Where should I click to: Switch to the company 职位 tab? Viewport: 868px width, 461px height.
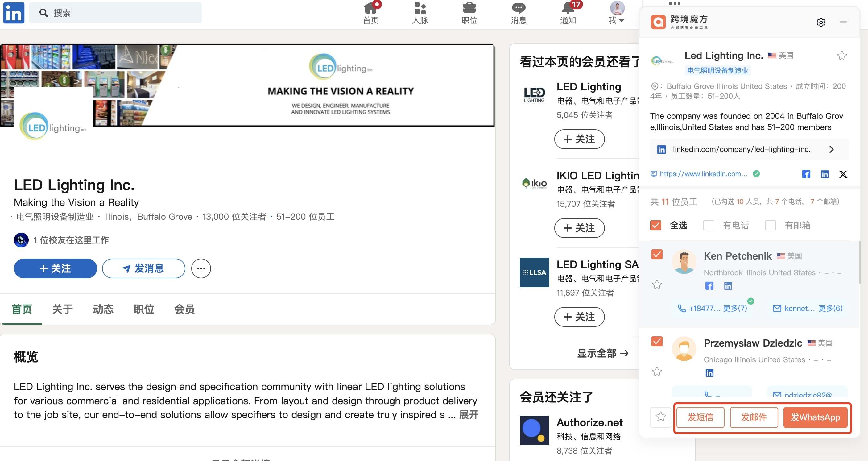click(x=144, y=309)
